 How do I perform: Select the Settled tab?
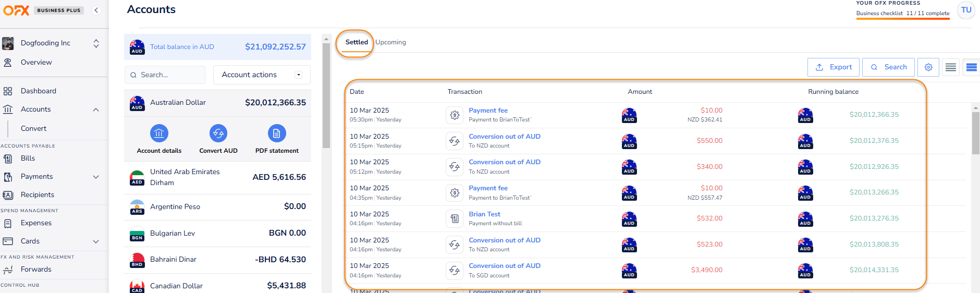tap(357, 42)
